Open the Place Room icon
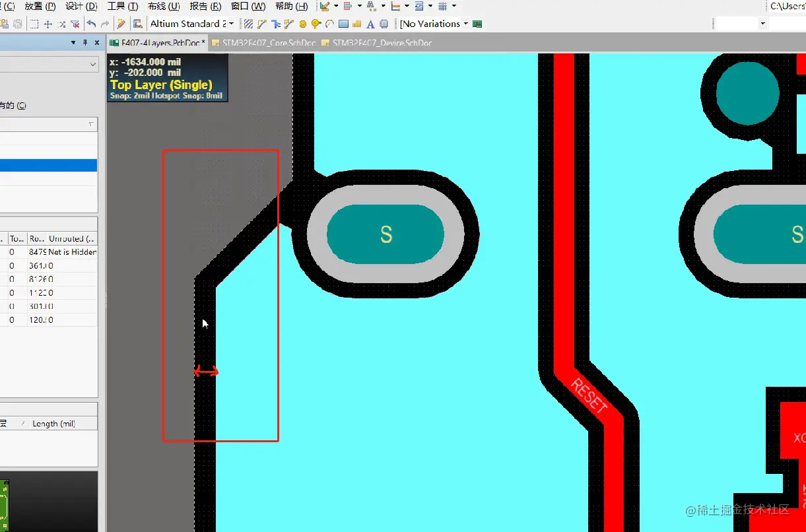 point(419,6)
